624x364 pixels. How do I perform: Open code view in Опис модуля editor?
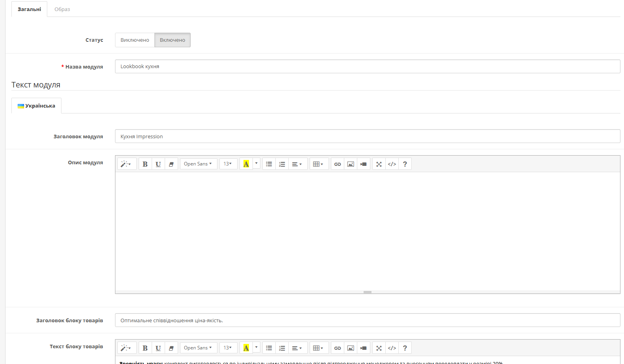coord(392,164)
